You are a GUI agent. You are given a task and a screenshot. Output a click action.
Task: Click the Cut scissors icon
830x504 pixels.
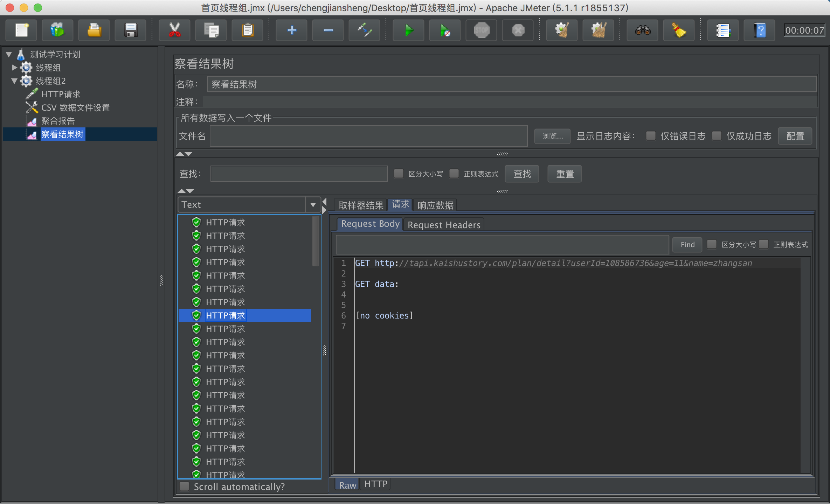[x=174, y=30]
